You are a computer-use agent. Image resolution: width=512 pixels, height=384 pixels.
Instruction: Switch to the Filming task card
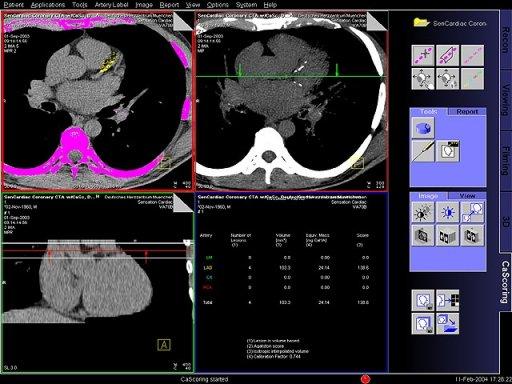505,161
